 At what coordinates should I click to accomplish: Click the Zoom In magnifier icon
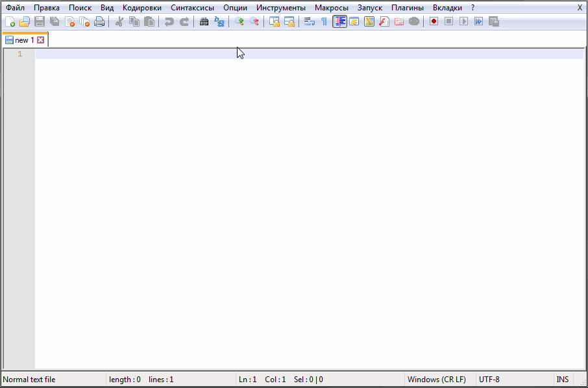coord(238,21)
